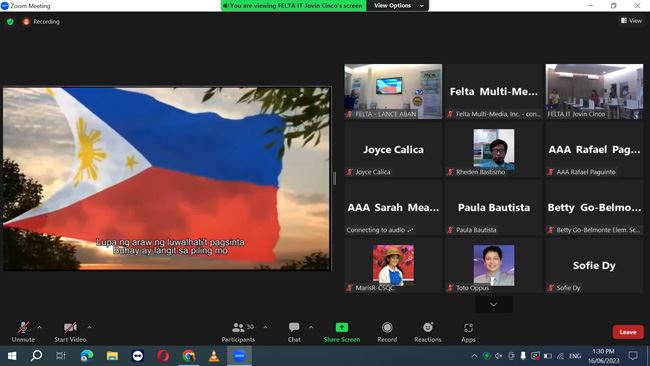The height and width of the screenshot is (366, 650).
Task: Open the Participants panel icon
Action: [238, 328]
